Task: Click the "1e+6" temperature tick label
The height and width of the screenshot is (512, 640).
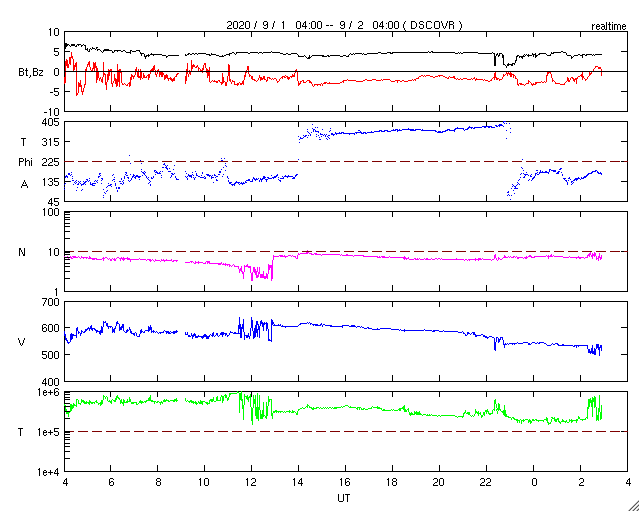Action: tap(49, 392)
